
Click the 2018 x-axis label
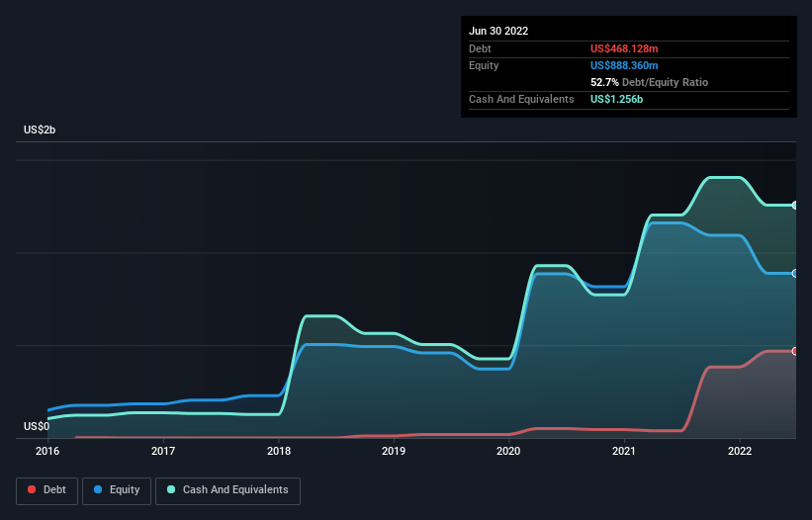pos(279,451)
